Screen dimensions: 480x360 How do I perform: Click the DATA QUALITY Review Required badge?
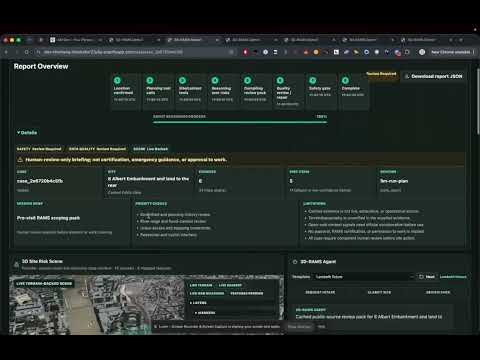click(x=97, y=149)
